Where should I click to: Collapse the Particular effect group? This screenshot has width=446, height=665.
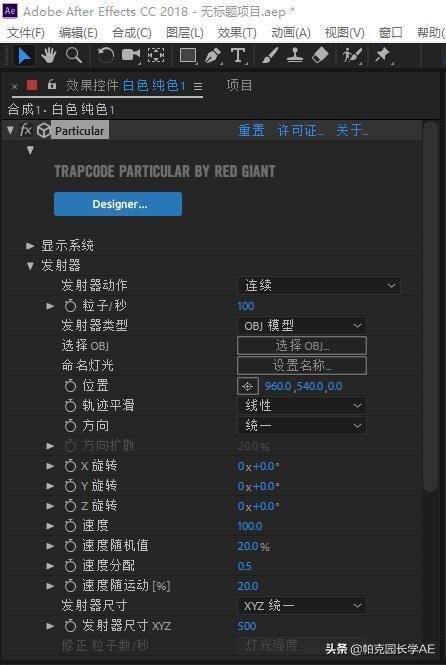[x=10, y=130]
